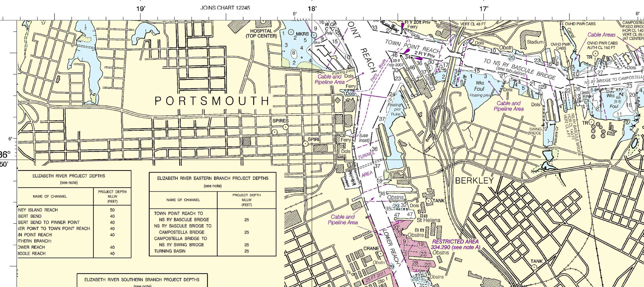Click the PORTSMOUTH city label
644x287 pixels.
tap(212, 101)
